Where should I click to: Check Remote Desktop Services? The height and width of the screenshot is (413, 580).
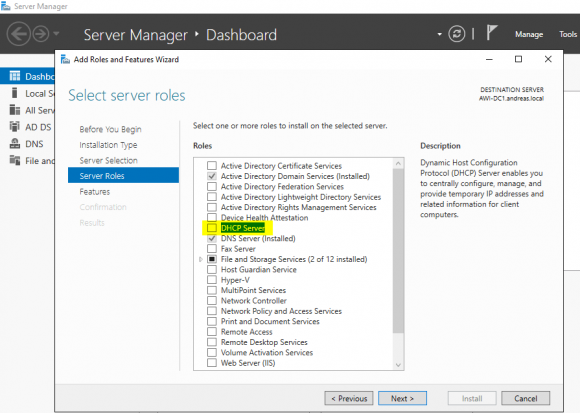tap(212, 342)
